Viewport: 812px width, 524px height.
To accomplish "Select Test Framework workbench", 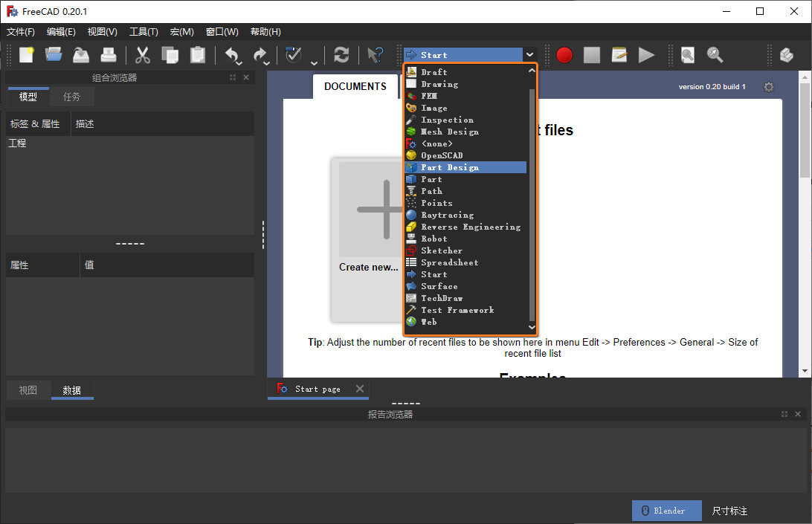I will 465,310.
